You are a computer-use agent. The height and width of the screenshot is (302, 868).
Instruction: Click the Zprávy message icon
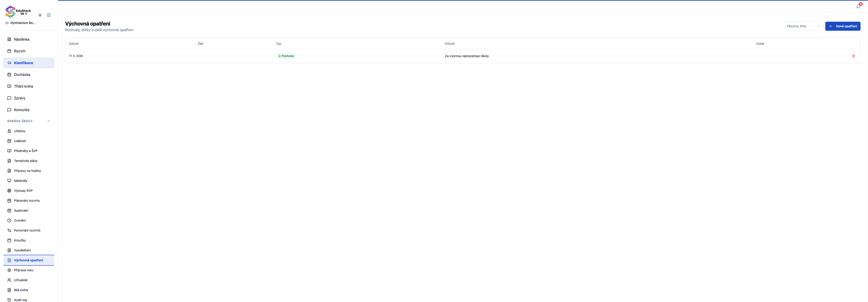point(9,98)
